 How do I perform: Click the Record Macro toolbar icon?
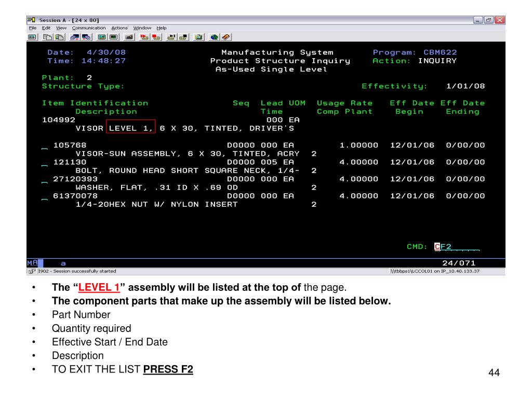click(144, 37)
